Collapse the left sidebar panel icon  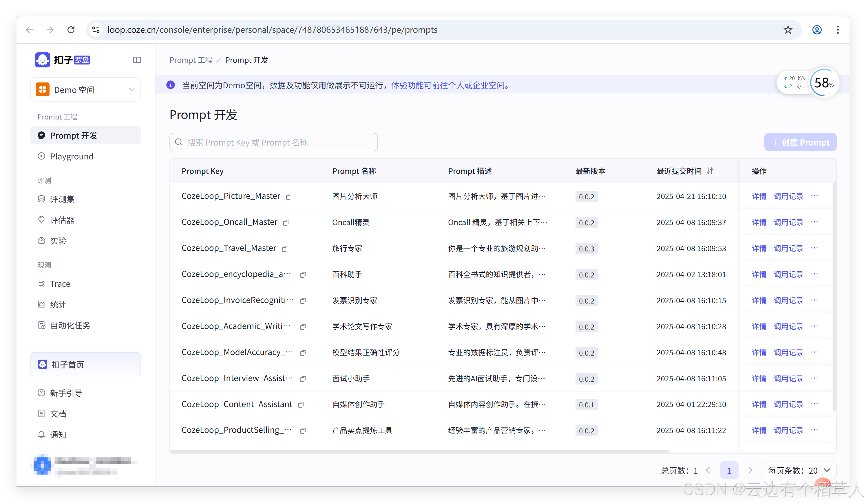click(x=137, y=60)
